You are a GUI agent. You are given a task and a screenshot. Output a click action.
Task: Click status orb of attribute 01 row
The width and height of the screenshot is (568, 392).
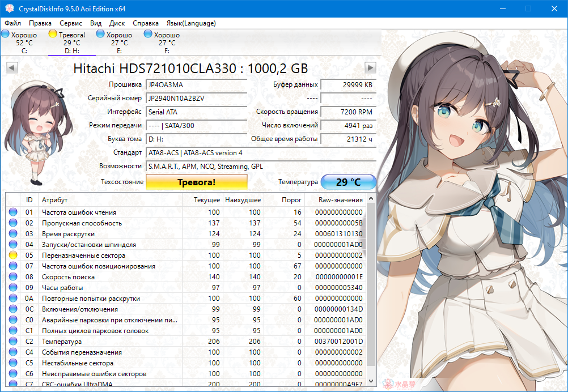[13, 212]
